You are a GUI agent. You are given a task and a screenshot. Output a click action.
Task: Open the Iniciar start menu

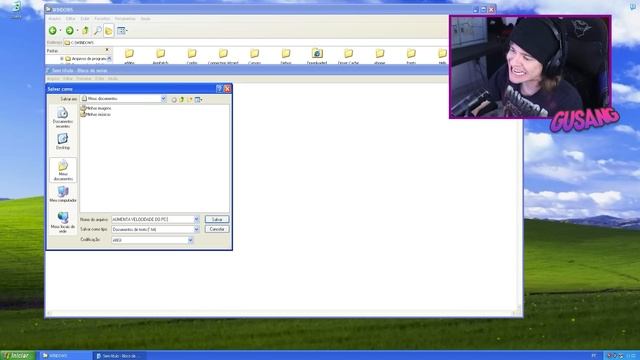pos(18,356)
